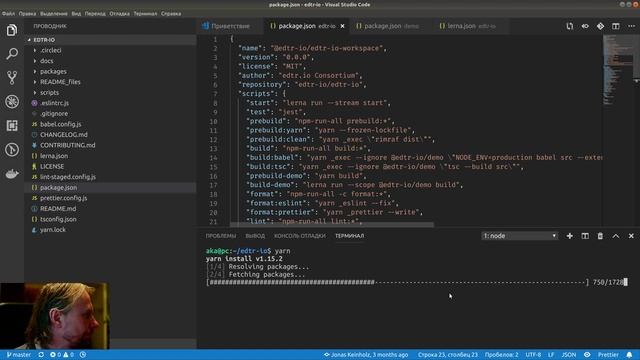Open the Вид menu
640x360 pixels.
click(x=76, y=13)
